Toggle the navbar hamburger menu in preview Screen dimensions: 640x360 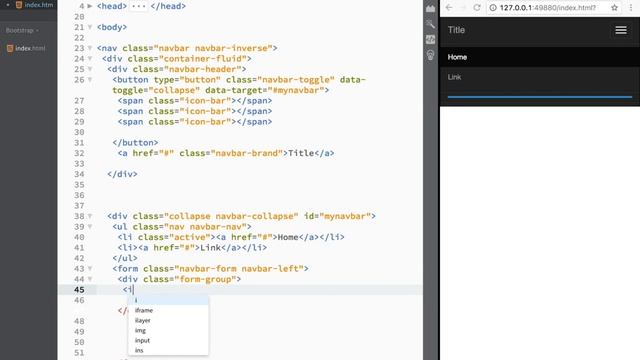621,30
